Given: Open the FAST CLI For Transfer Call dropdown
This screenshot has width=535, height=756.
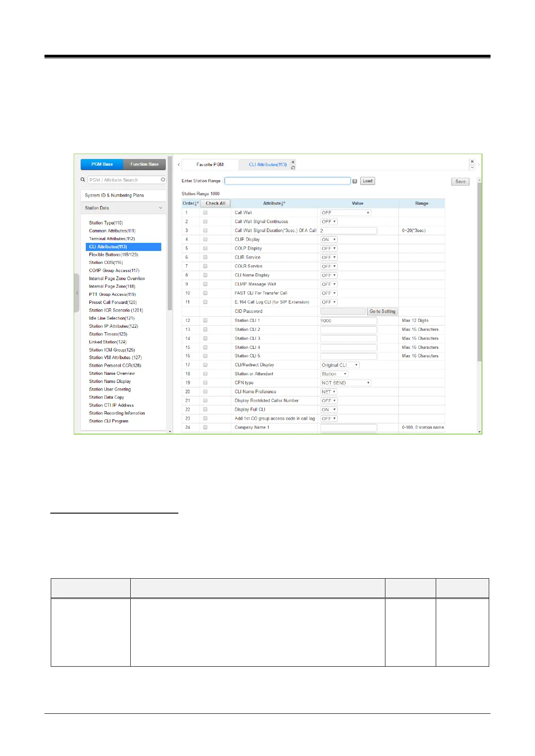Looking at the screenshot, I should [x=329, y=294].
